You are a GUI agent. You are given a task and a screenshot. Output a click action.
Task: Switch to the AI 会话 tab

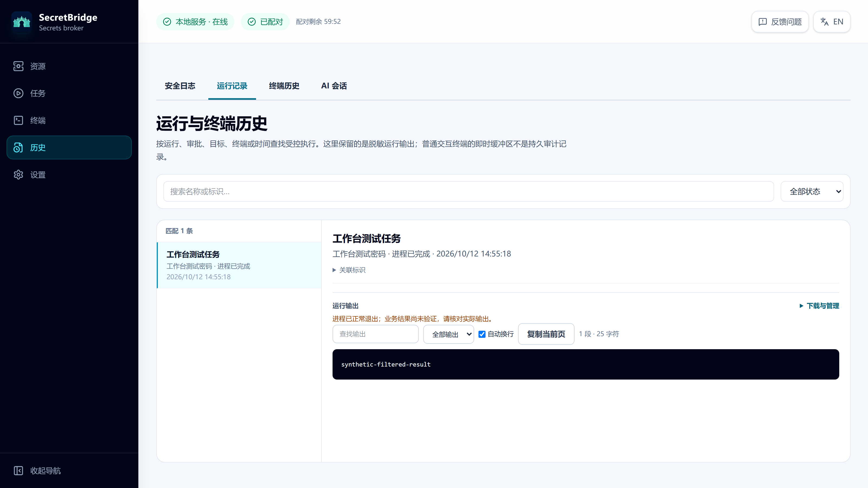[x=334, y=86]
